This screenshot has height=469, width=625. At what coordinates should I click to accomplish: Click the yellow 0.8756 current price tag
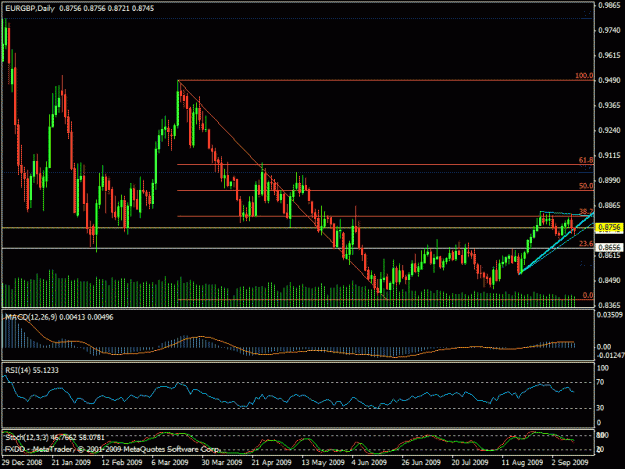609,228
